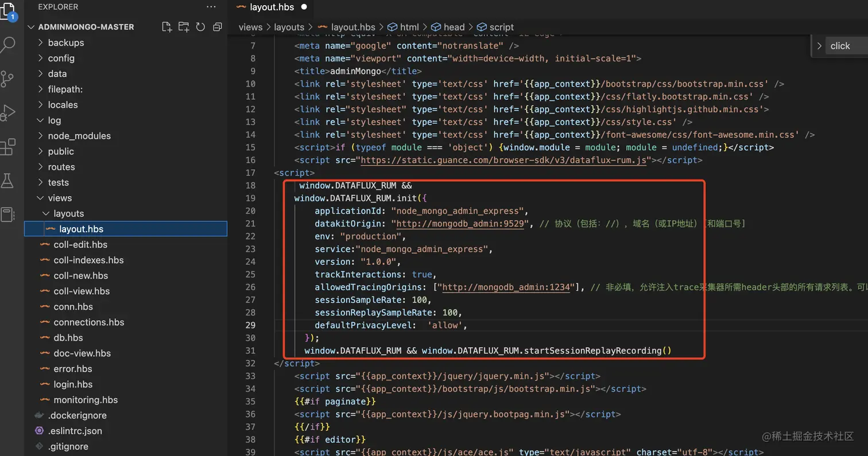The width and height of the screenshot is (868, 456).
Task: Click the html breadcrumb symbol
Action: 403,27
